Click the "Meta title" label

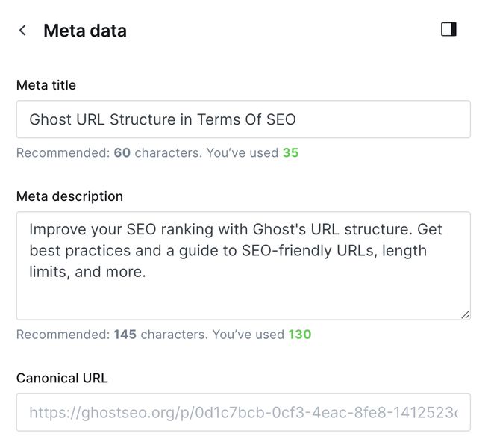pos(46,85)
